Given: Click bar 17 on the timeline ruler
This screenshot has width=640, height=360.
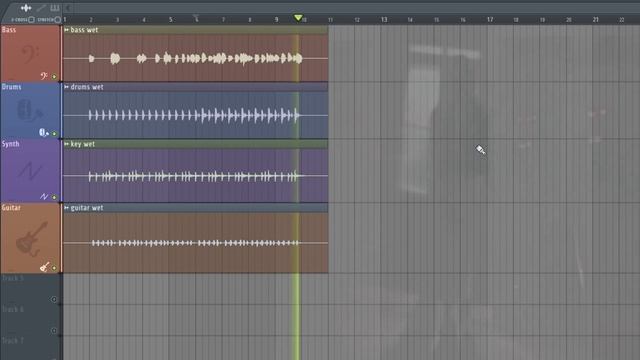Looking at the screenshot, I should (x=490, y=20).
